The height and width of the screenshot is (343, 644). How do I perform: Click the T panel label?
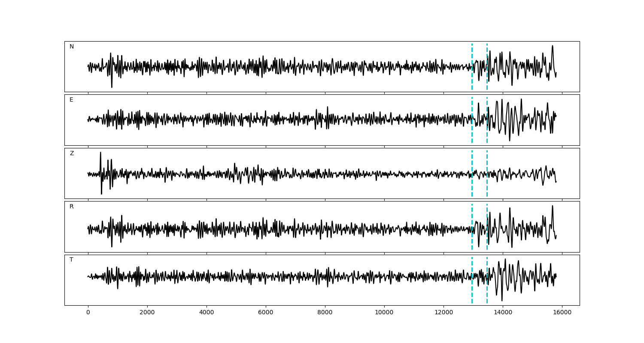(x=71, y=260)
